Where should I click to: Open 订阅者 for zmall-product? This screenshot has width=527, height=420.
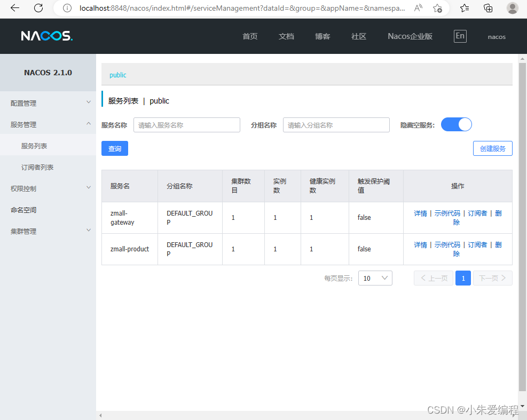(x=477, y=245)
